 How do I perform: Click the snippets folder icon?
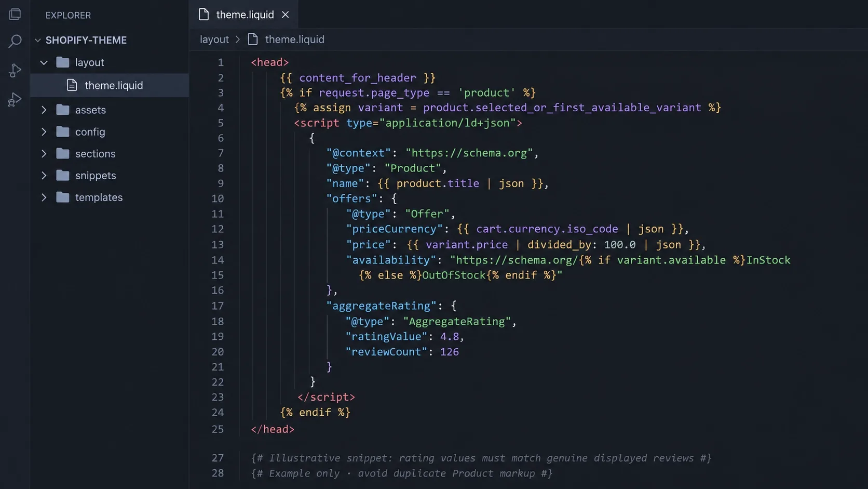(x=63, y=175)
